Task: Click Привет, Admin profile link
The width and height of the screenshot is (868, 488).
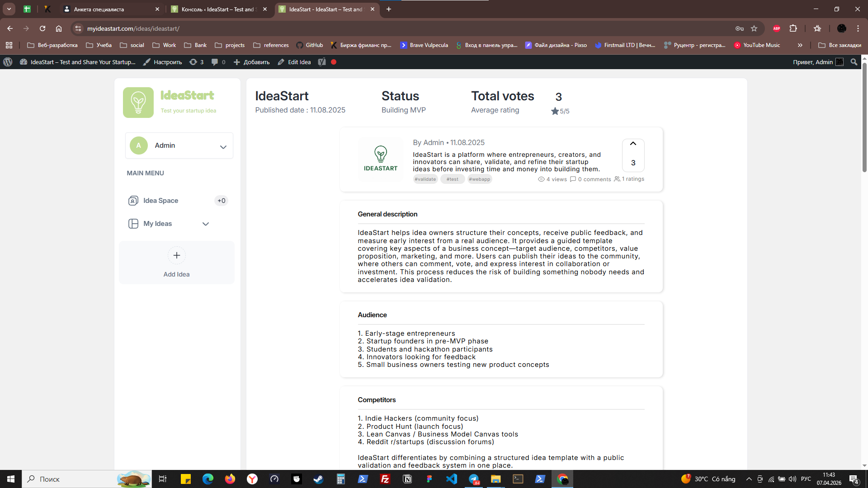Action: click(818, 62)
